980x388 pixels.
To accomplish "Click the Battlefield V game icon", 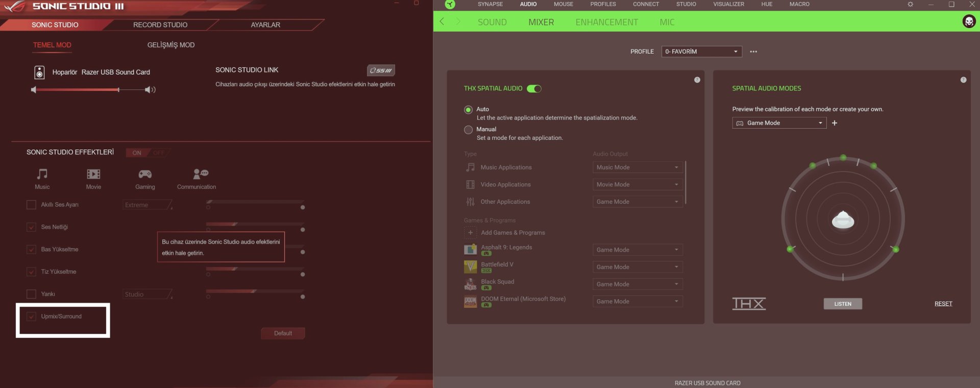I will coord(470,267).
